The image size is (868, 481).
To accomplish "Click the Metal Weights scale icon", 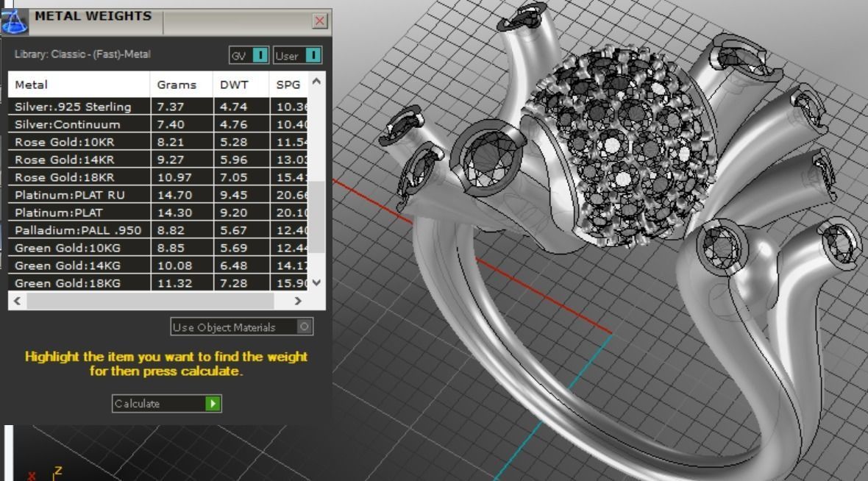I will [x=14, y=21].
